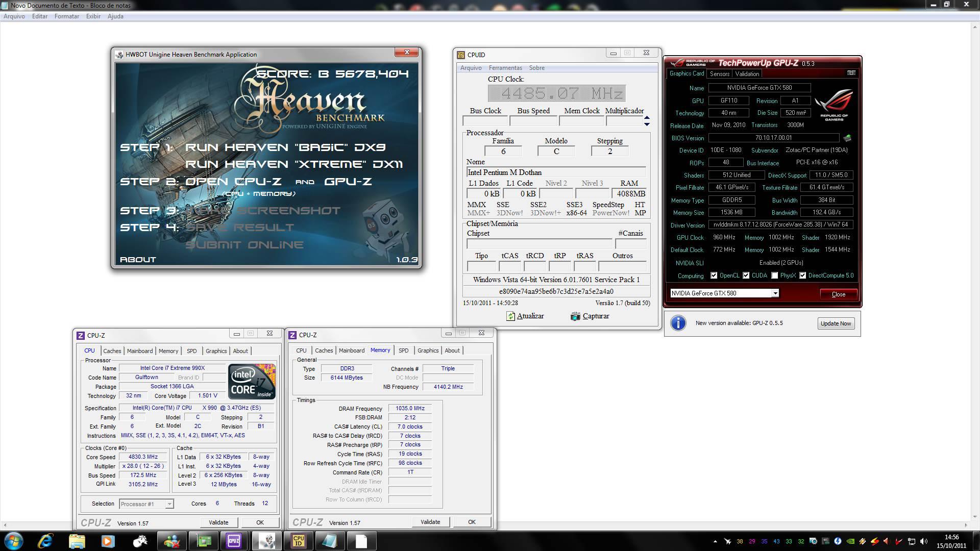Open the network connection tray icon
This screenshot has width=980, height=551.
[912, 541]
